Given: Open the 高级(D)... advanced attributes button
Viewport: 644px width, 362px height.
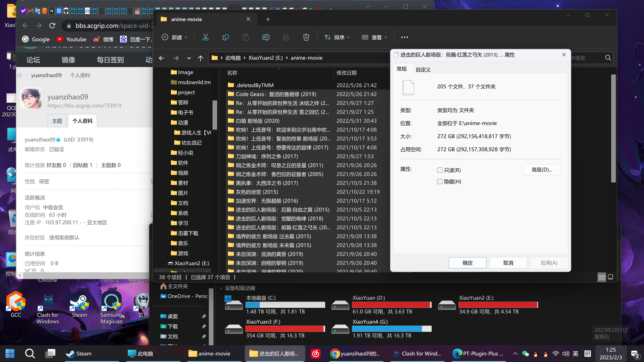Looking at the screenshot, I should point(542,170).
